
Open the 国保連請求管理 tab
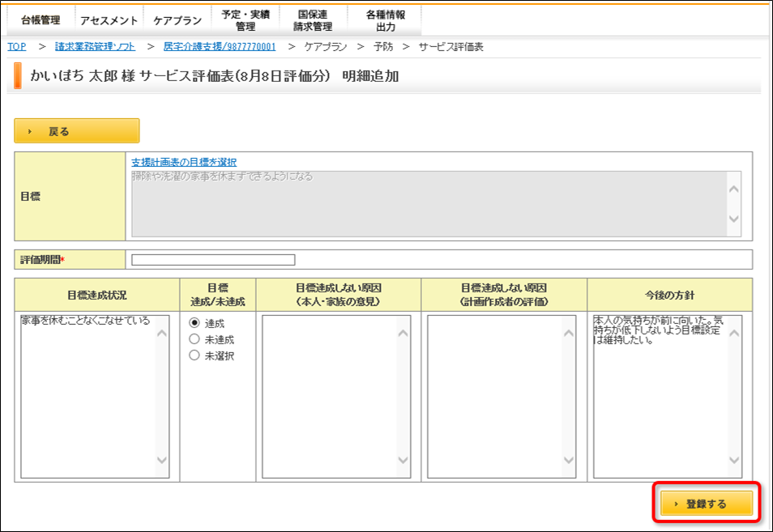coord(313,20)
